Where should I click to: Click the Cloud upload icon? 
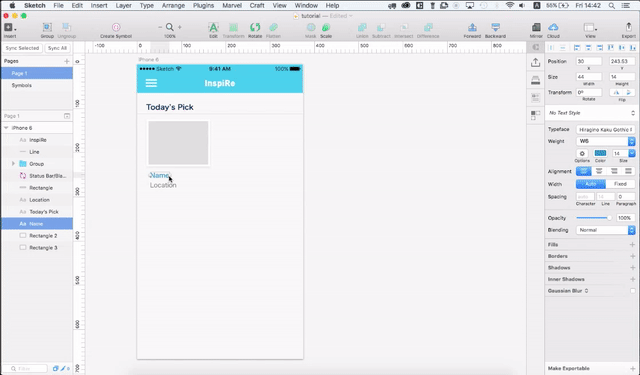tap(553, 27)
